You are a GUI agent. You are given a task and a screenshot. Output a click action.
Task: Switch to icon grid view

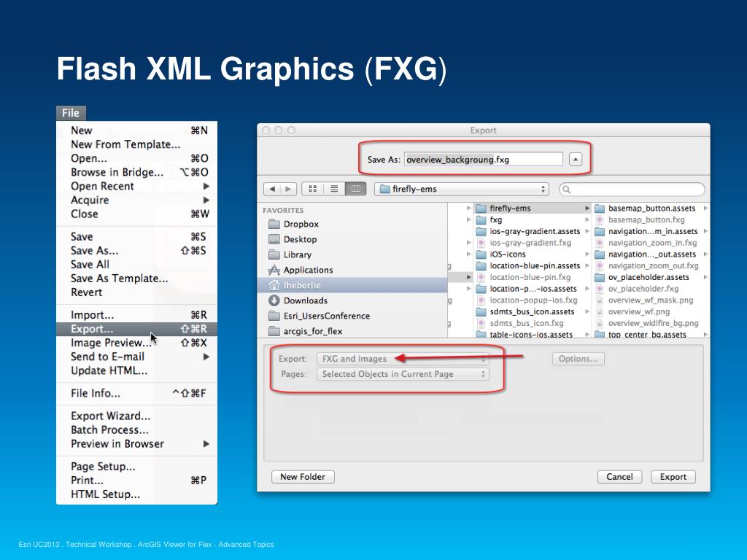point(312,189)
